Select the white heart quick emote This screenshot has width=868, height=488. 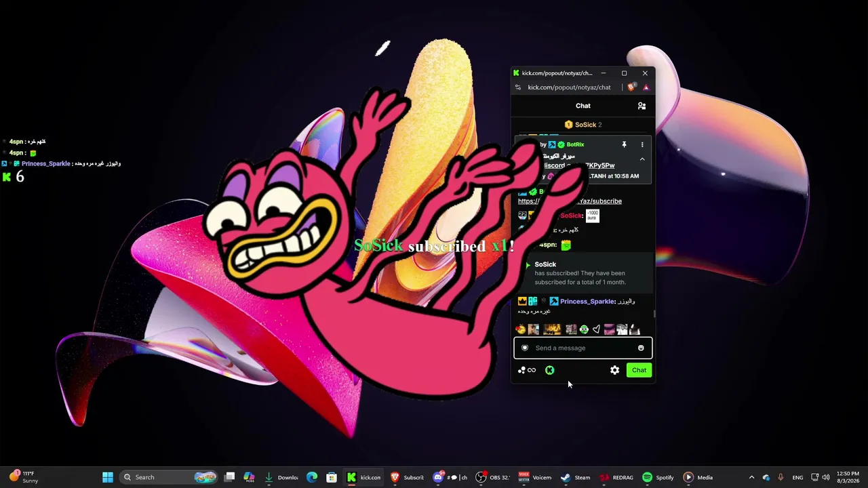pos(596,329)
